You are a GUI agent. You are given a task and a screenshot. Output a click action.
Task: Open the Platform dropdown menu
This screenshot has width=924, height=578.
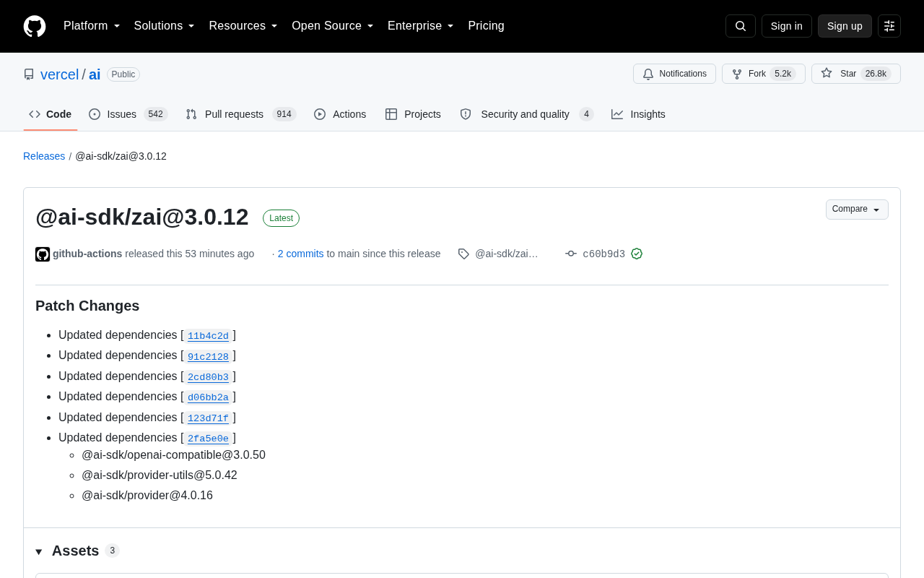[x=92, y=26]
